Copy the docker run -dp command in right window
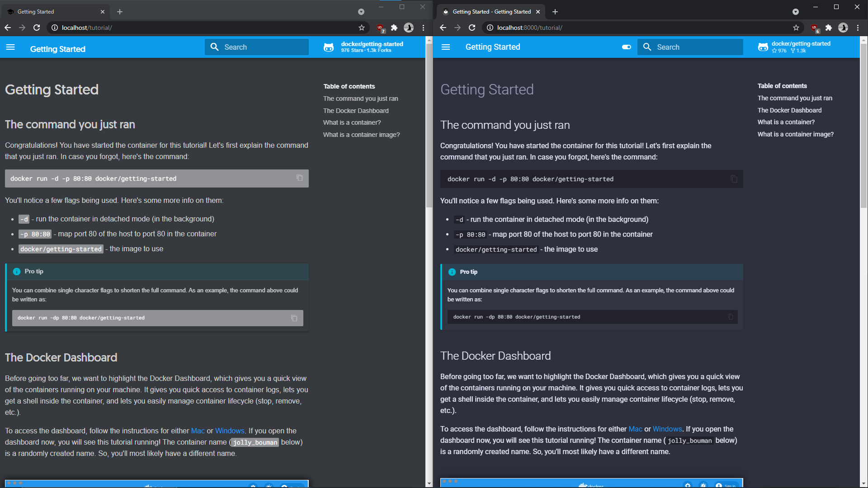The image size is (868, 488). click(730, 317)
